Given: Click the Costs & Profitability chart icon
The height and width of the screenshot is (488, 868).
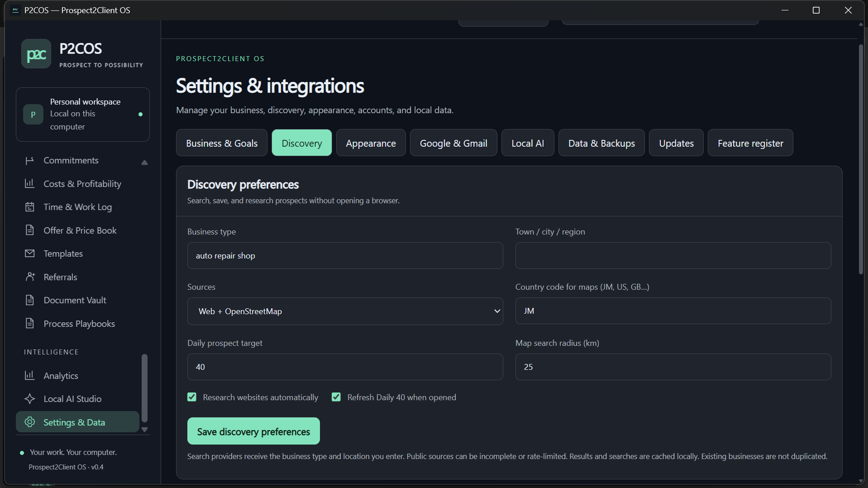Looking at the screenshot, I should 29,184.
